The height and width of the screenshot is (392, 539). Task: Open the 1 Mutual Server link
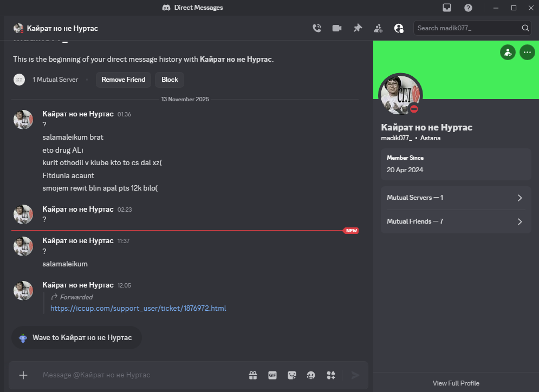(x=55, y=80)
